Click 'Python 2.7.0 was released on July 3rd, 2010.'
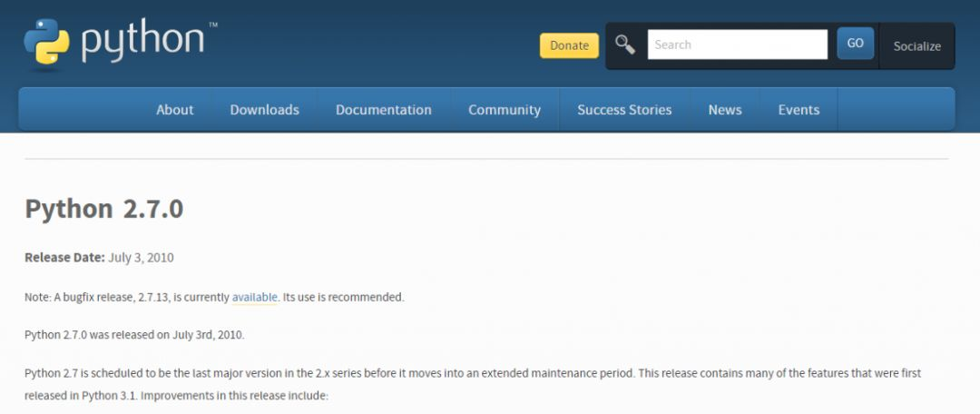The image size is (980, 414). pyautogui.click(x=134, y=335)
